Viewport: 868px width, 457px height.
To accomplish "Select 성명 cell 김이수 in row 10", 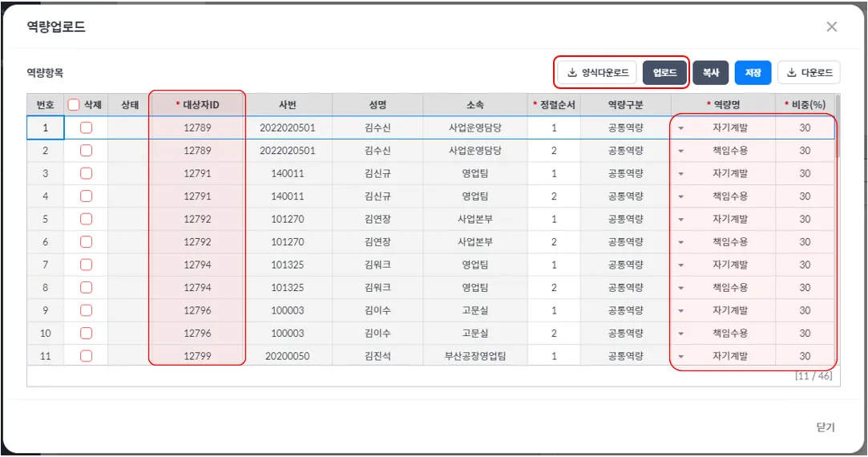I will tap(377, 333).
